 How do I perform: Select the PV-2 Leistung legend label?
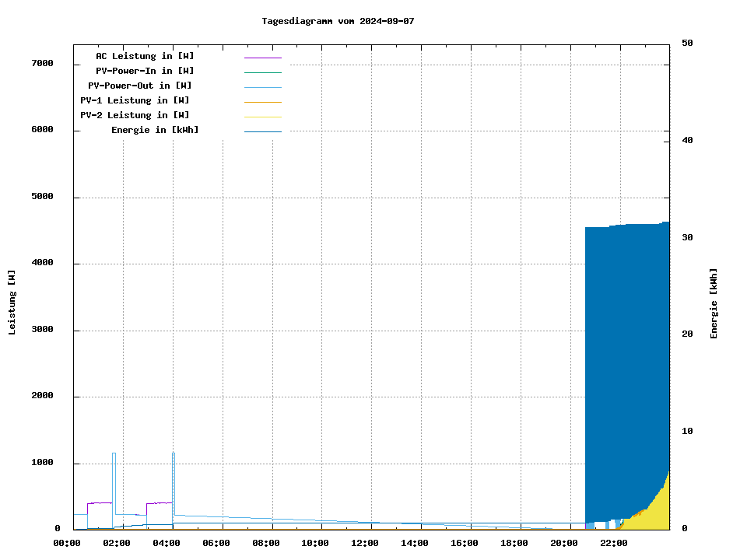click(135, 115)
